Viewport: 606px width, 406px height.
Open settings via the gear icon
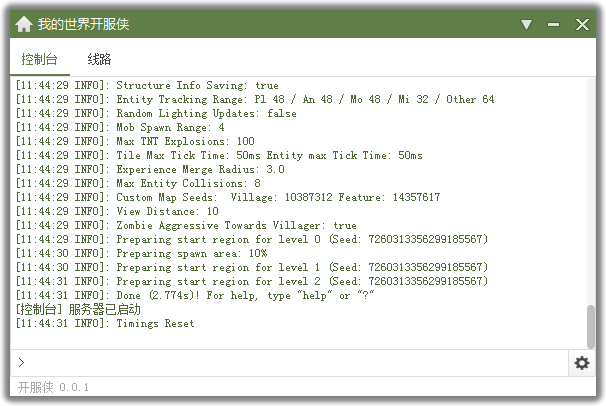click(x=582, y=363)
